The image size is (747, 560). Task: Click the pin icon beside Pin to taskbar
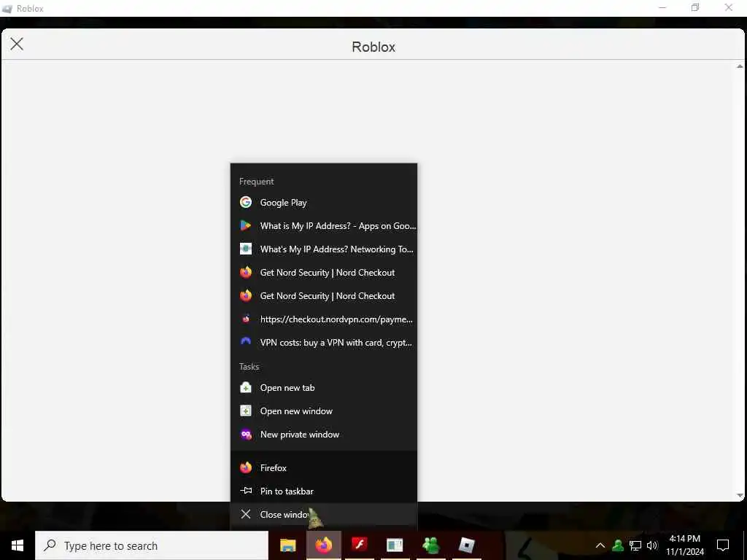tap(246, 491)
